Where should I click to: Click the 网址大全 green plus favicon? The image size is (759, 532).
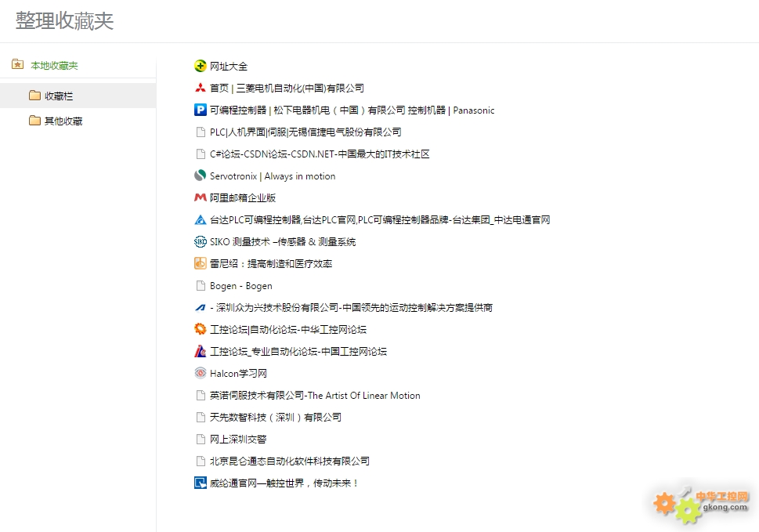click(x=200, y=66)
